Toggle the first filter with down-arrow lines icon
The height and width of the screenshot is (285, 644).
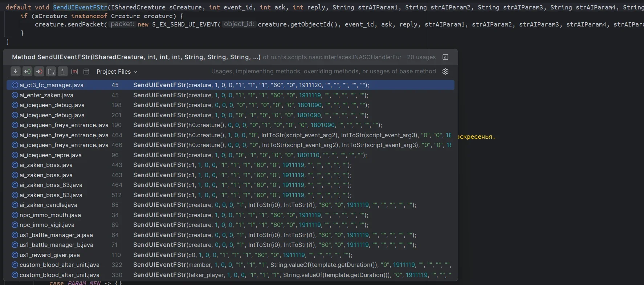tap(15, 72)
